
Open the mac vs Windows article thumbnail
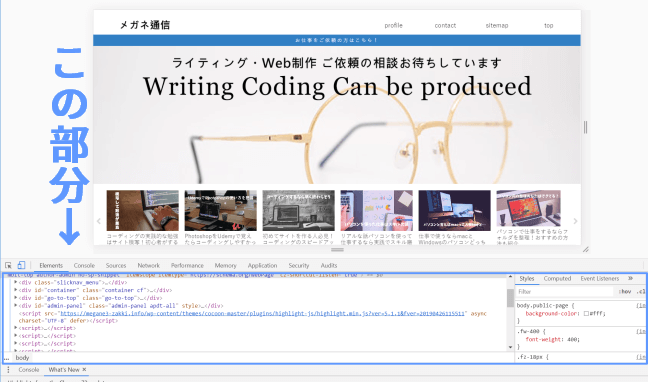455,210
